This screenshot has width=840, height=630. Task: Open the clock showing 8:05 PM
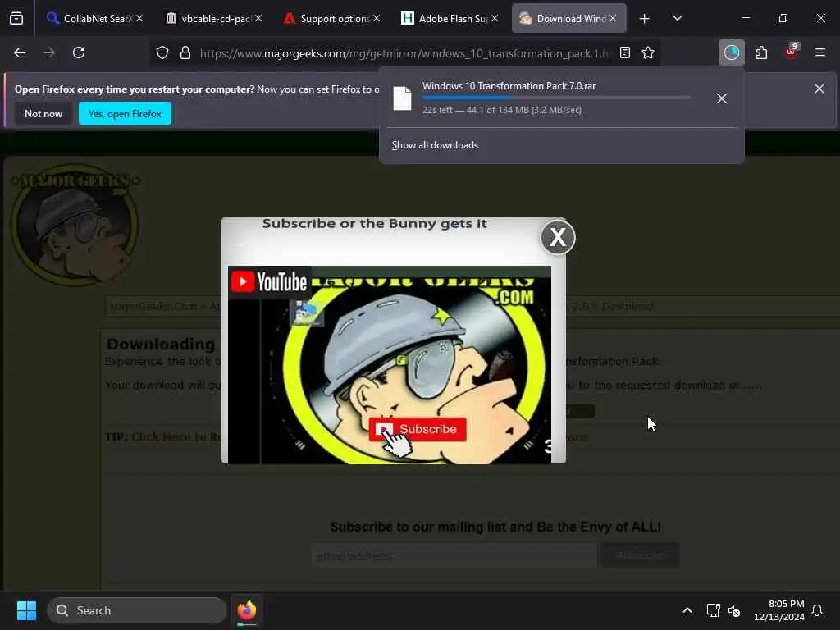point(779,610)
